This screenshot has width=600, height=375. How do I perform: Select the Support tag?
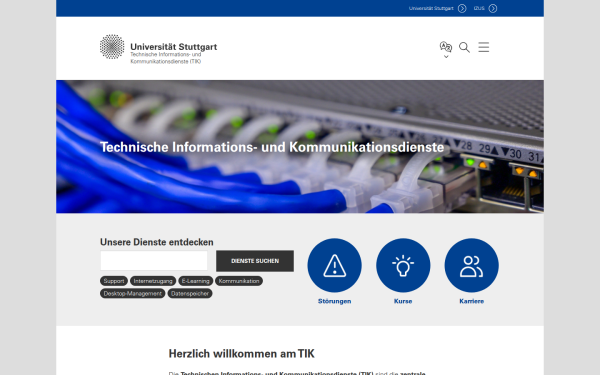(114, 281)
